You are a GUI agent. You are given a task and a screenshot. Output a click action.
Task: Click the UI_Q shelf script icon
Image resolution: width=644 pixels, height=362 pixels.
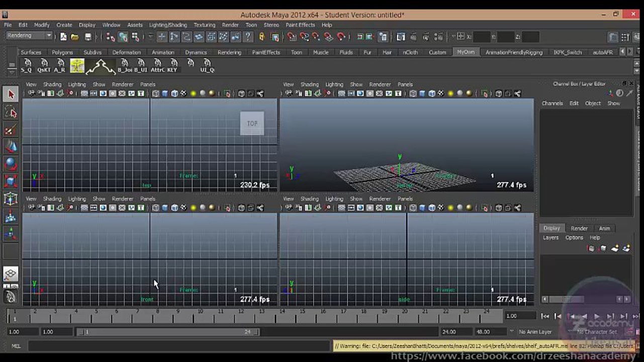tap(207, 66)
